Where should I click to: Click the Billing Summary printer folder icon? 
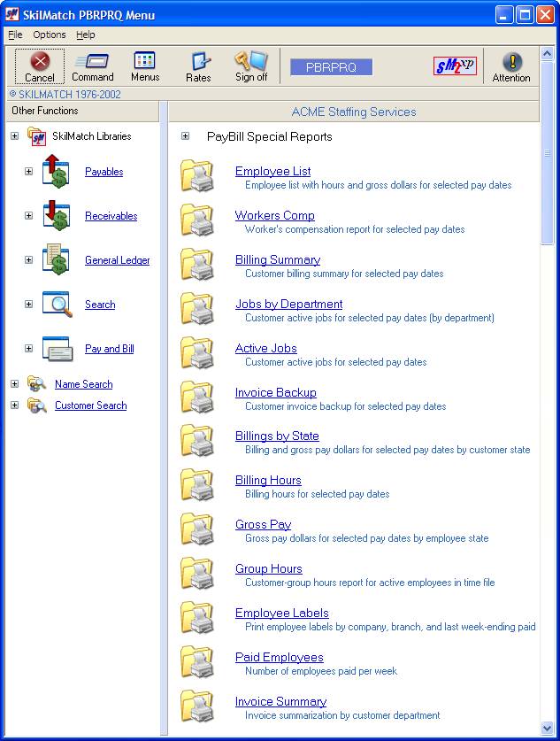pos(197,264)
